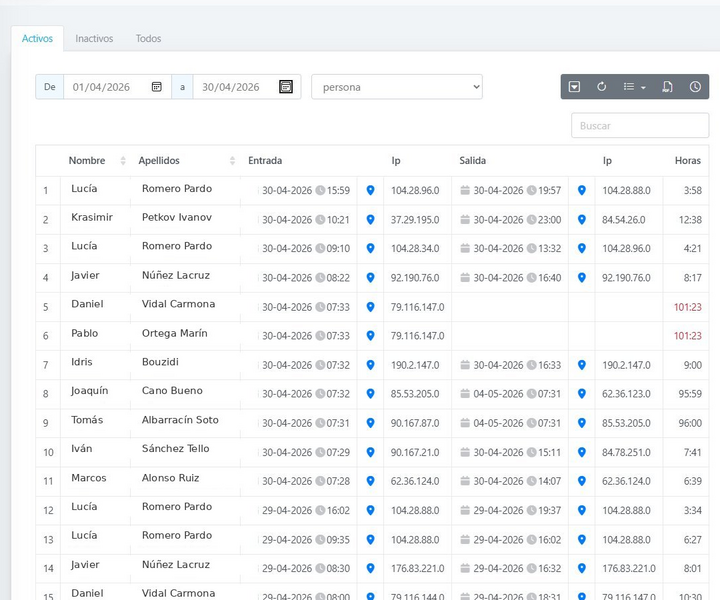
Task: Sort by the Apellidos column
Action: coord(186,161)
